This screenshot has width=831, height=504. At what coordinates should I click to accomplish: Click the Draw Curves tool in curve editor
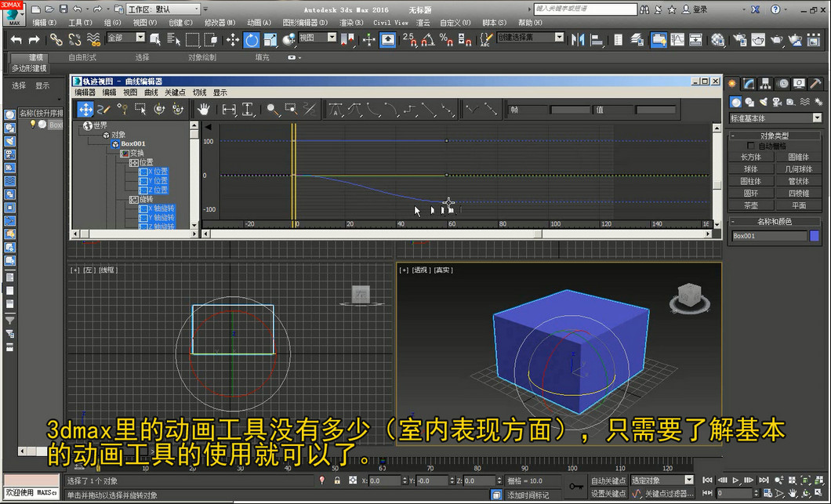pyautogui.click(x=103, y=109)
